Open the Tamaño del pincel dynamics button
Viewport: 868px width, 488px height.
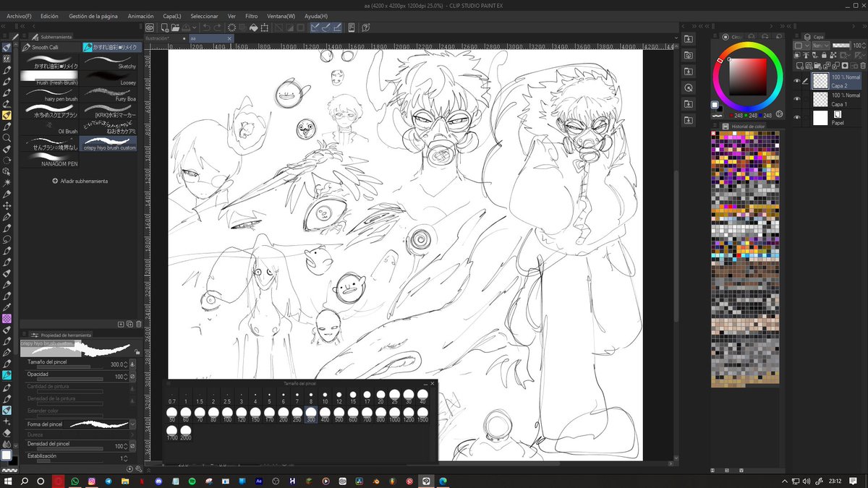click(x=132, y=364)
